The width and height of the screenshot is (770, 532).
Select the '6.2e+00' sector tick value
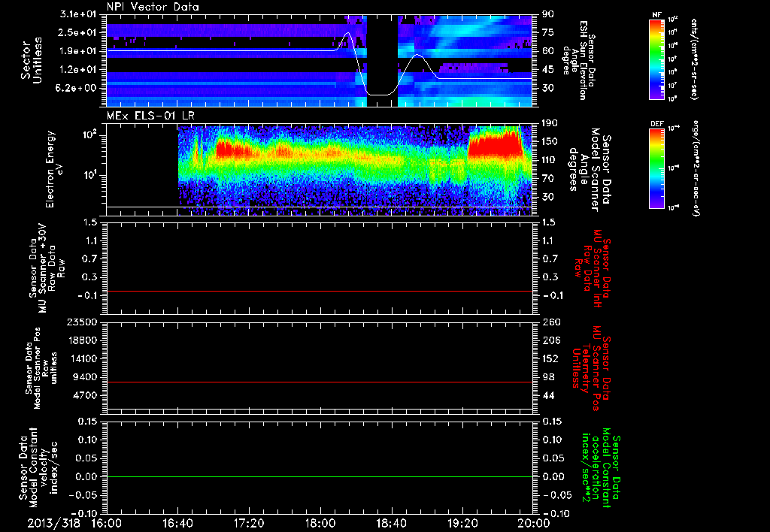pos(77,89)
